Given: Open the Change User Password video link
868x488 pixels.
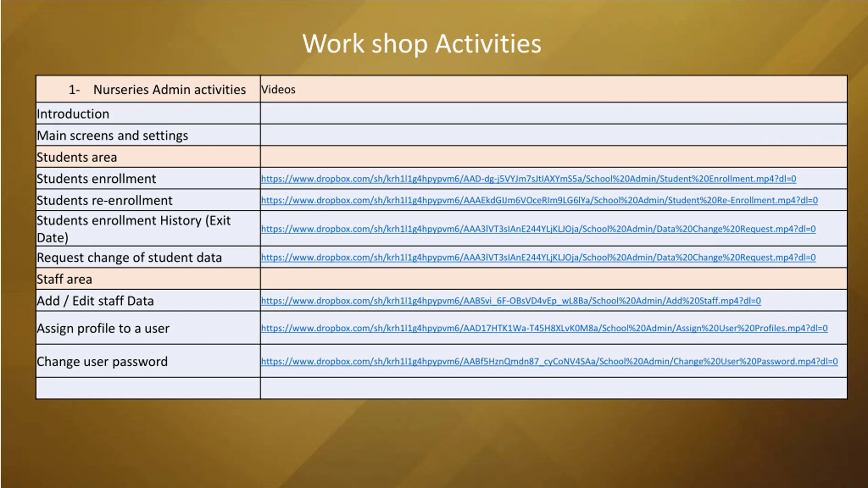Looking at the screenshot, I should (549, 361).
